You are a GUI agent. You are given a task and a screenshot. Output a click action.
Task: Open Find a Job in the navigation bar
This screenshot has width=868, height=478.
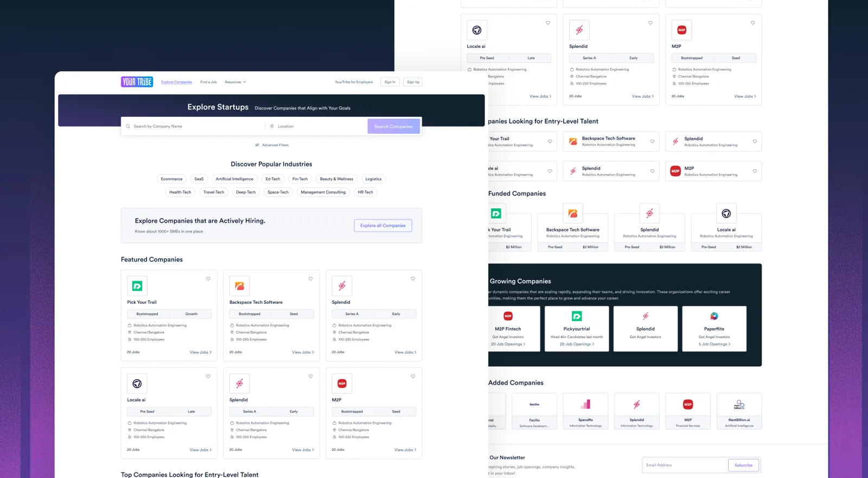click(208, 82)
